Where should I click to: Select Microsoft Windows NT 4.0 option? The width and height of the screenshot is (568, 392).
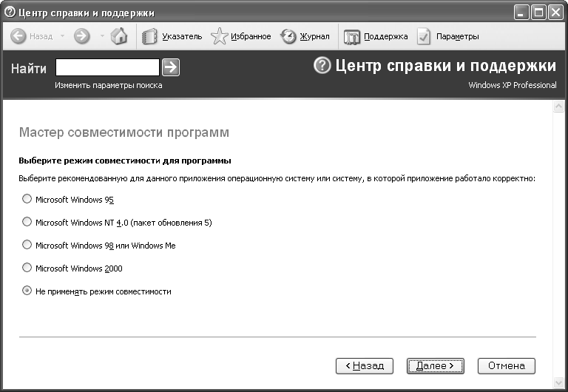[27, 222]
